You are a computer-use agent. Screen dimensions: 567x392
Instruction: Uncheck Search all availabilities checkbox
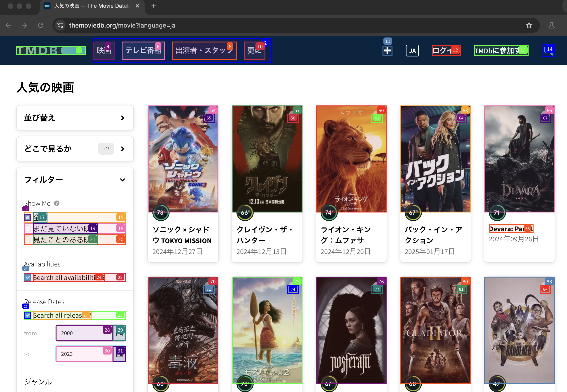pyautogui.click(x=28, y=278)
